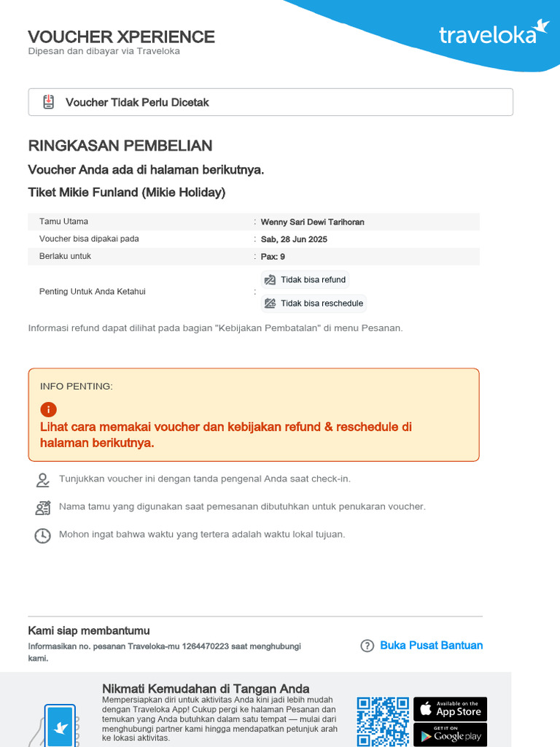Screen dimensions: 560x747
Task: Click the QR code image
Action: pyautogui.click(x=383, y=721)
